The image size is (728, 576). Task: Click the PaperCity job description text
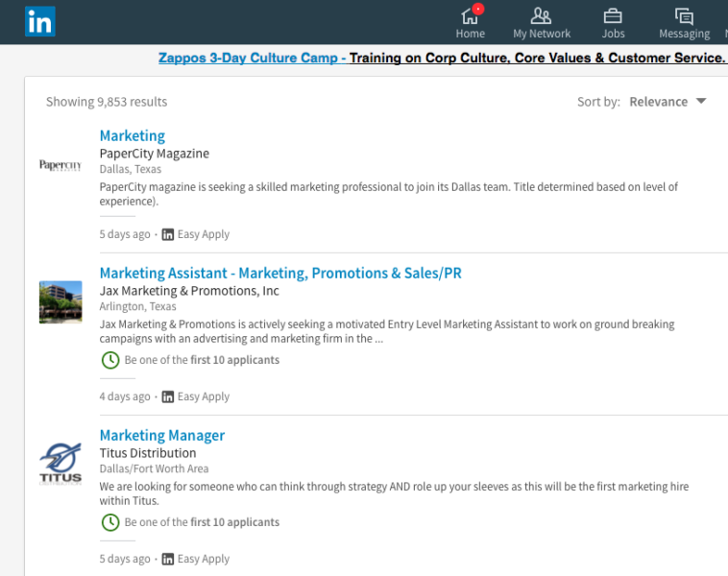click(x=389, y=194)
